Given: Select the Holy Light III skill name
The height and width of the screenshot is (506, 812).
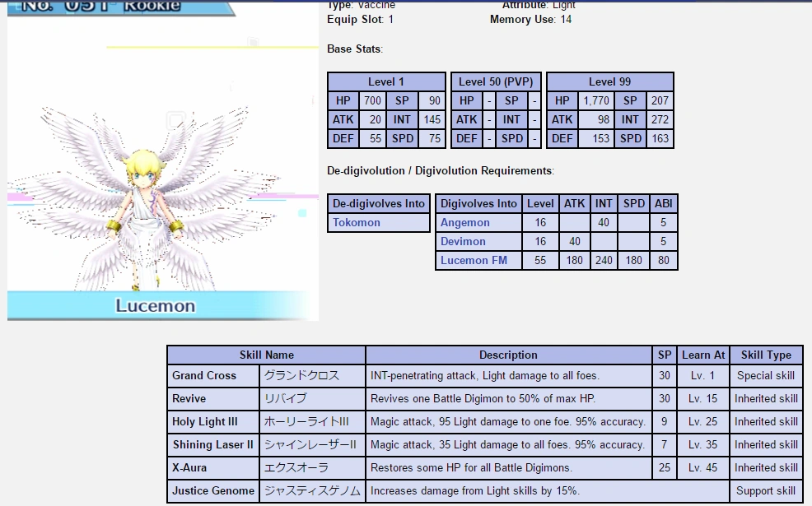Looking at the screenshot, I should coord(205,421).
